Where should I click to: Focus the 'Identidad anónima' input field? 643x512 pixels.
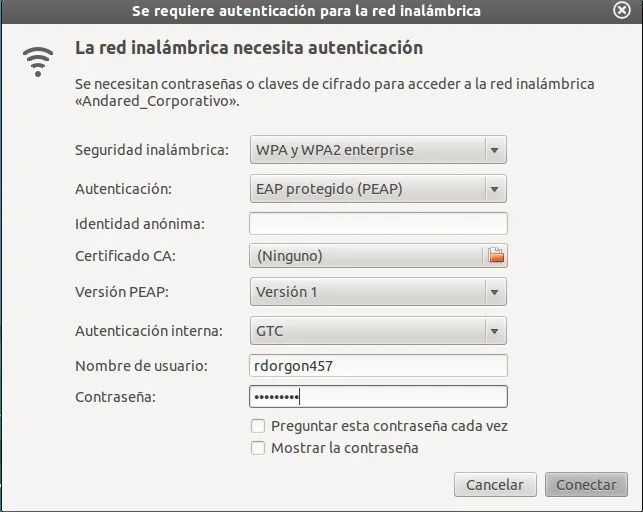[x=378, y=223]
